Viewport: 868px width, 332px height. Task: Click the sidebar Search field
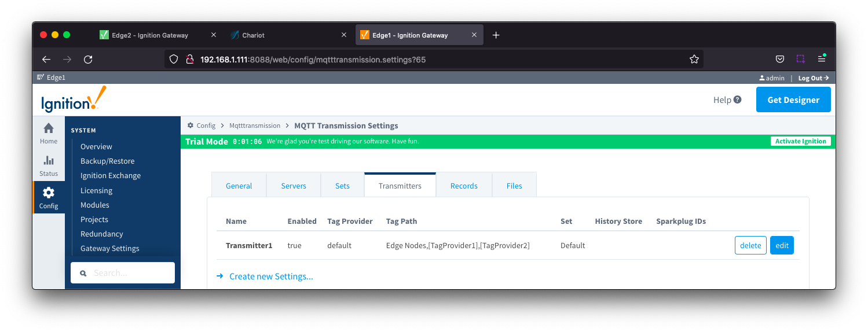click(x=123, y=273)
